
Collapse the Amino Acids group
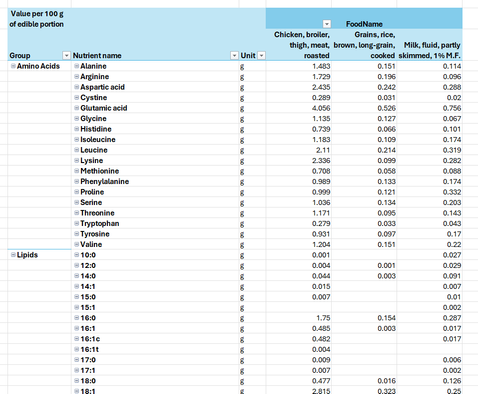pos(13,66)
